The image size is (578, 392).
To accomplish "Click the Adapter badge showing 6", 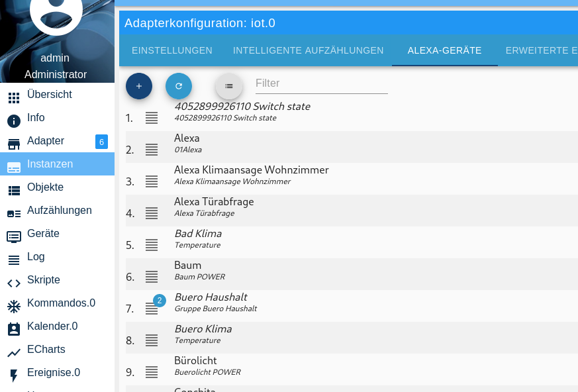I will tap(102, 142).
